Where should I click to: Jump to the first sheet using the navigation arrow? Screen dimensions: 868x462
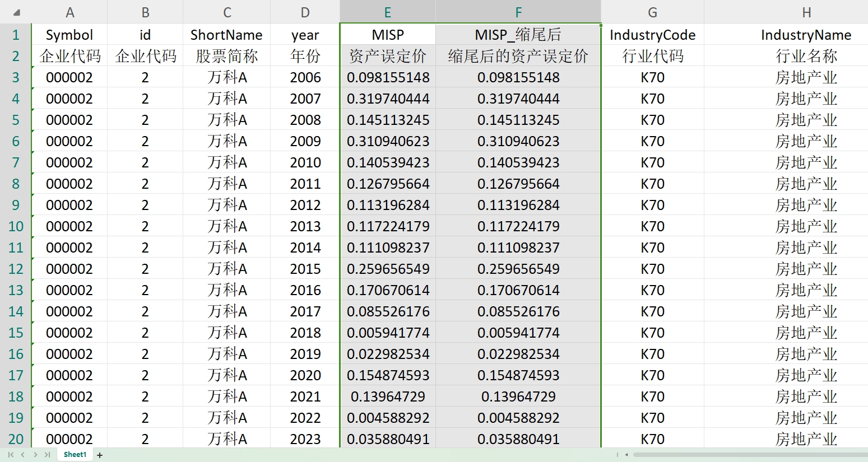point(11,455)
